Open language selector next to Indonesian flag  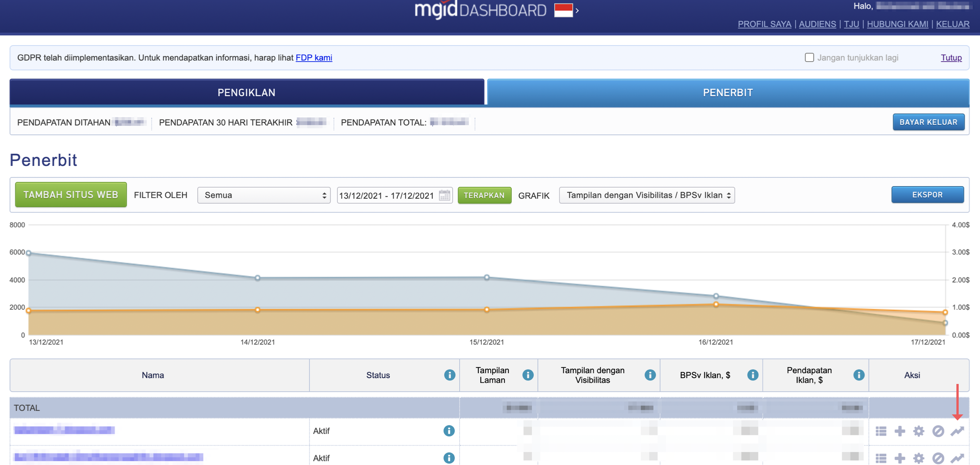click(x=577, y=11)
